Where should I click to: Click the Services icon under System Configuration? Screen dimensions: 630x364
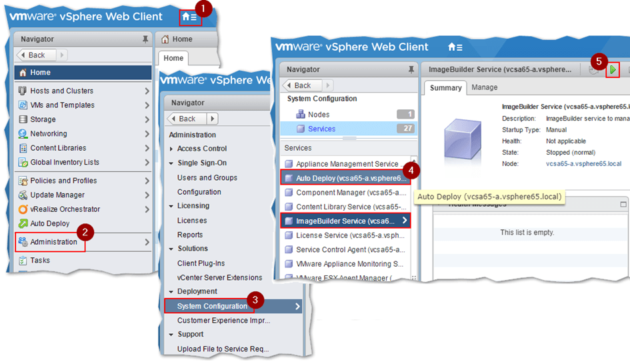pyautogui.click(x=300, y=129)
